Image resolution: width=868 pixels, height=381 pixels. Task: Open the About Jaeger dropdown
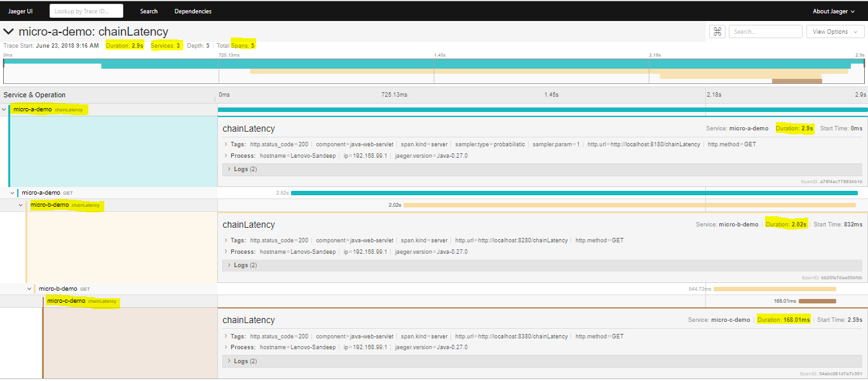tap(831, 11)
